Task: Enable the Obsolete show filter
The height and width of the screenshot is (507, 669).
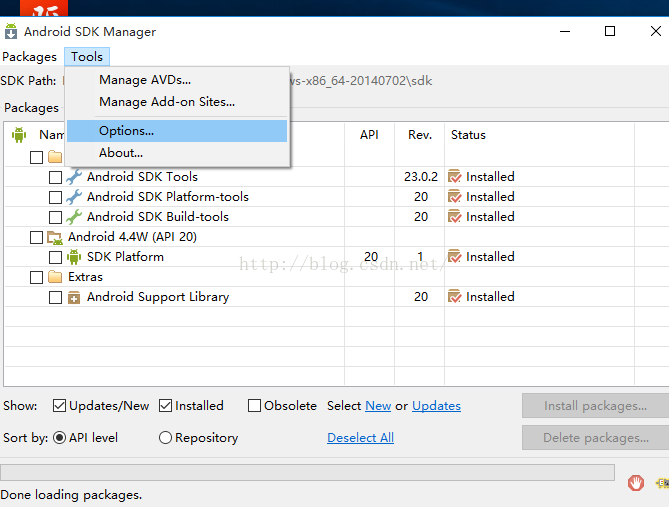Action: tap(254, 405)
